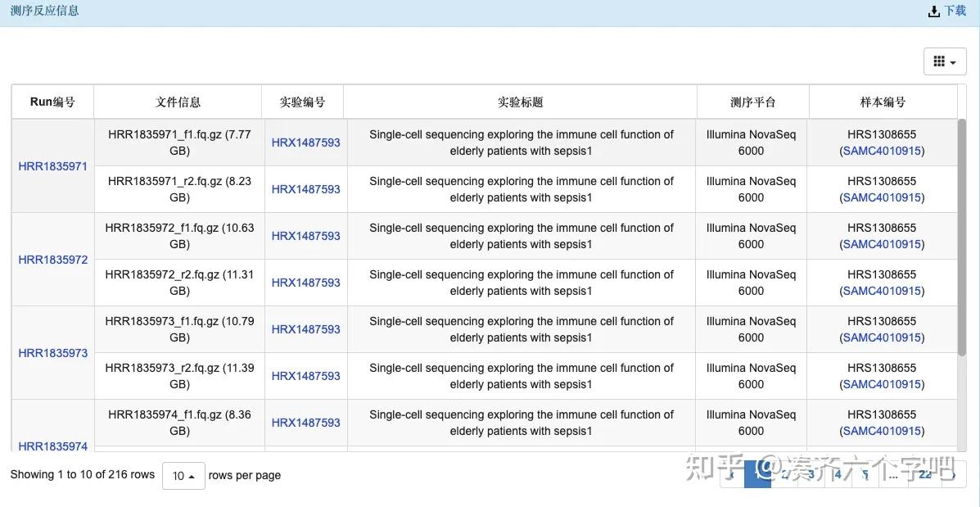Go to page 3 of results
The image size is (980, 507).
(811, 473)
